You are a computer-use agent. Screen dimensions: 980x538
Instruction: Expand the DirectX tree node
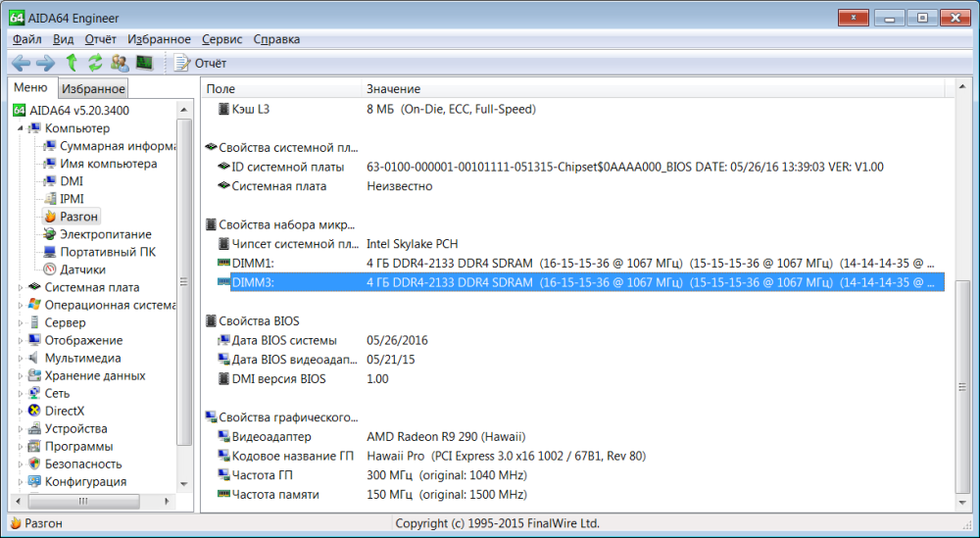click(x=20, y=412)
